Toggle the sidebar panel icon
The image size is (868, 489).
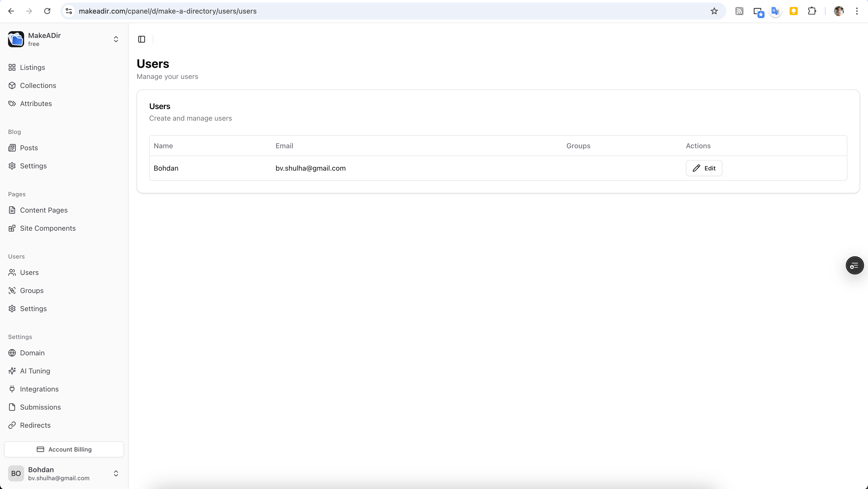click(141, 39)
